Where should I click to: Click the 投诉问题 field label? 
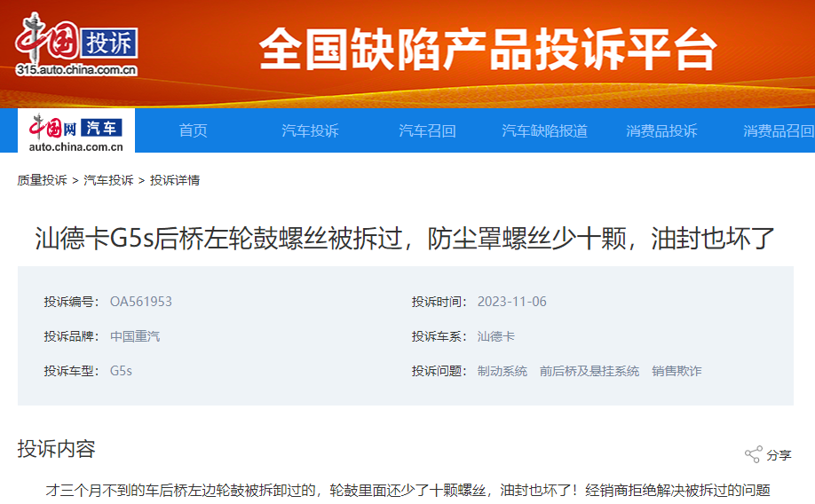pos(439,371)
